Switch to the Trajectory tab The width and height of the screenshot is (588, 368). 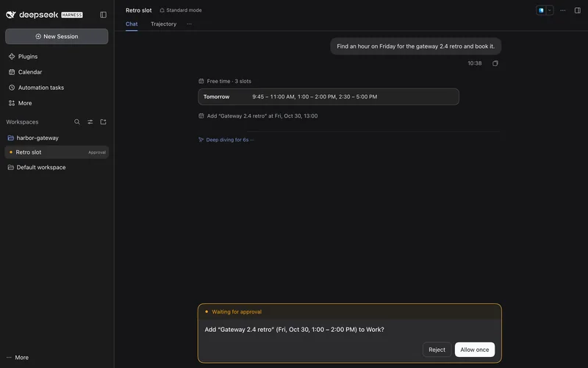click(x=163, y=24)
